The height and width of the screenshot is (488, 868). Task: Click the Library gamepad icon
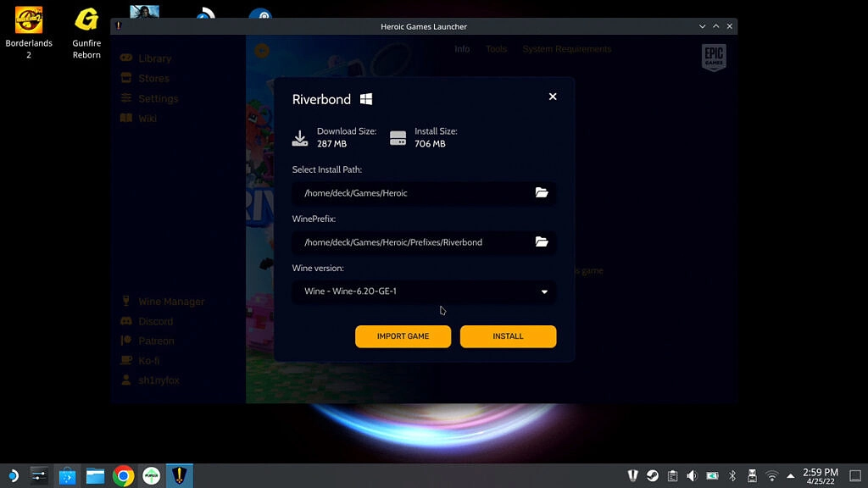tap(126, 58)
